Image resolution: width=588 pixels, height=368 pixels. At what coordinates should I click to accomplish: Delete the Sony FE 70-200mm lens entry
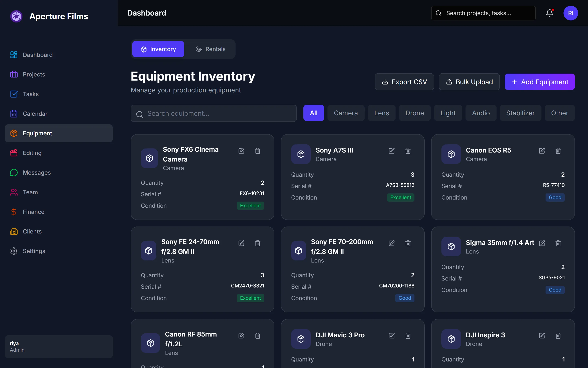pyautogui.click(x=408, y=243)
